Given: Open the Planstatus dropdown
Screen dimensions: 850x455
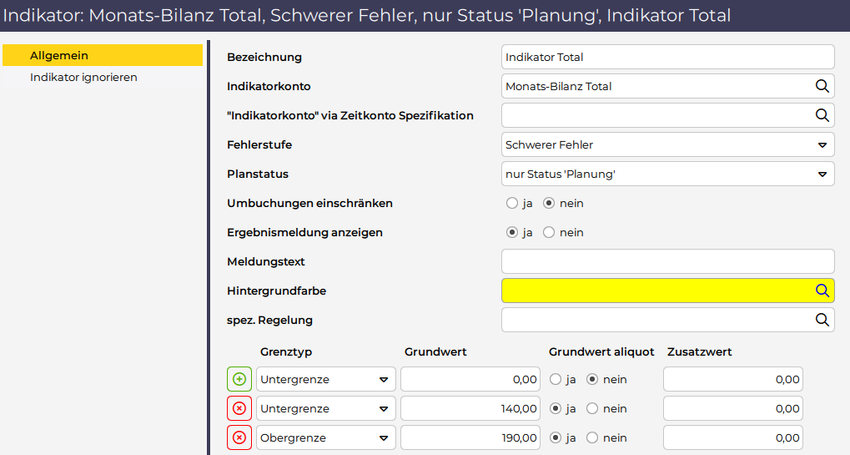Looking at the screenshot, I should [x=822, y=174].
